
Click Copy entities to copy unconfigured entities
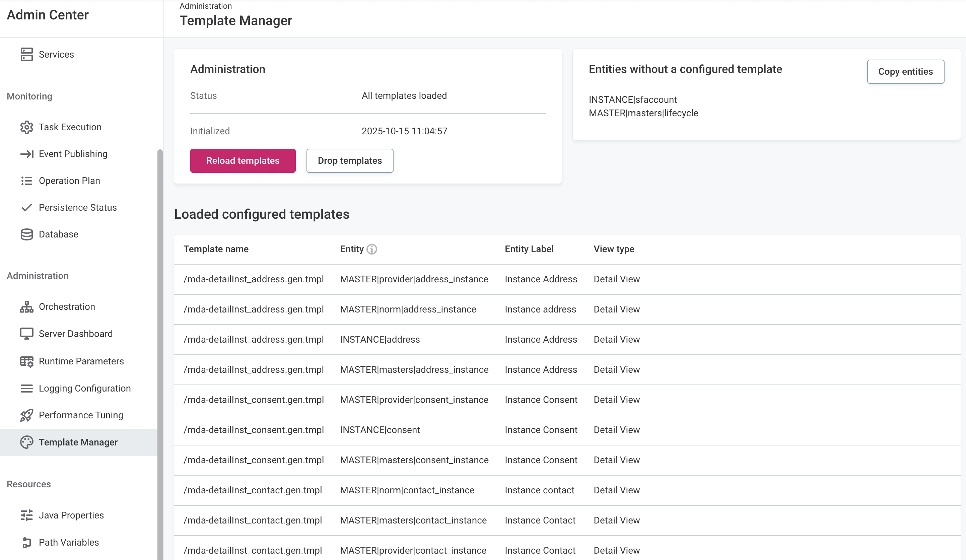[x=906, y=71]
